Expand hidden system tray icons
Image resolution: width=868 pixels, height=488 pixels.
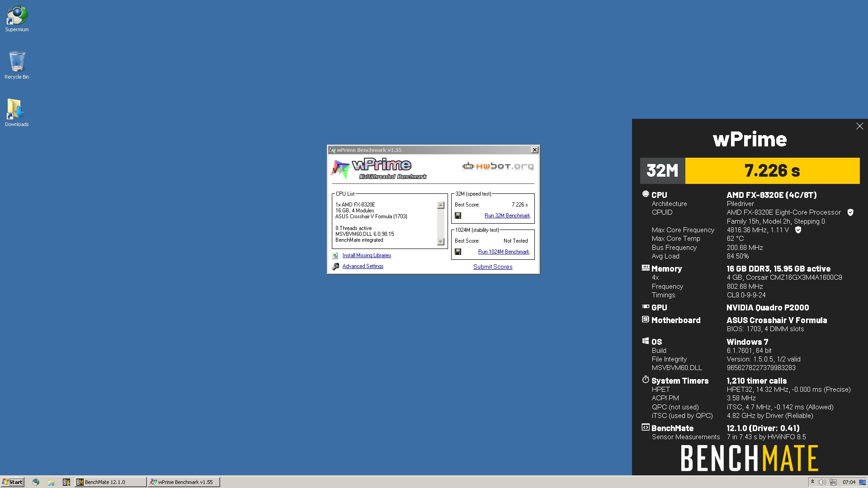(x=812, y=482)
